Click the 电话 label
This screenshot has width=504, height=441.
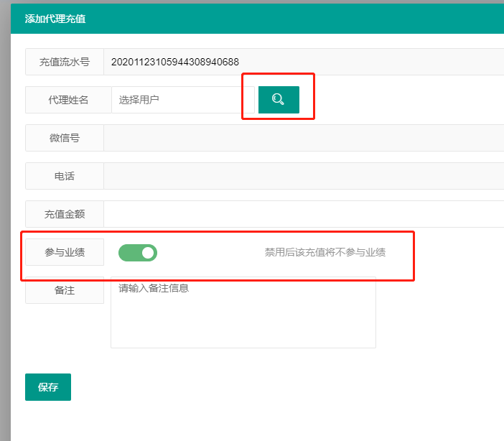65,176
